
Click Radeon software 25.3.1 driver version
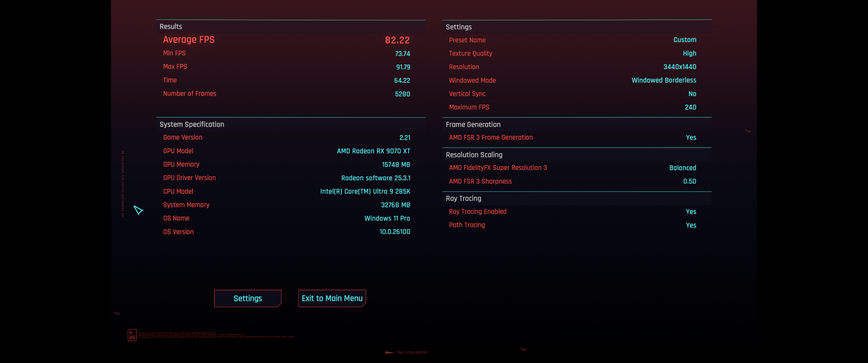tap(376, 178)
